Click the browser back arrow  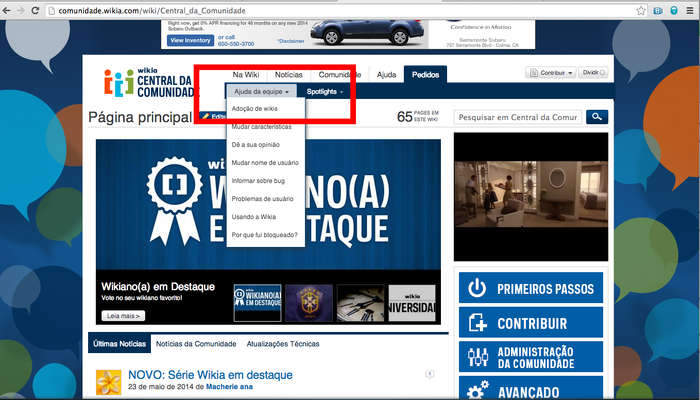tap(6, 10)
